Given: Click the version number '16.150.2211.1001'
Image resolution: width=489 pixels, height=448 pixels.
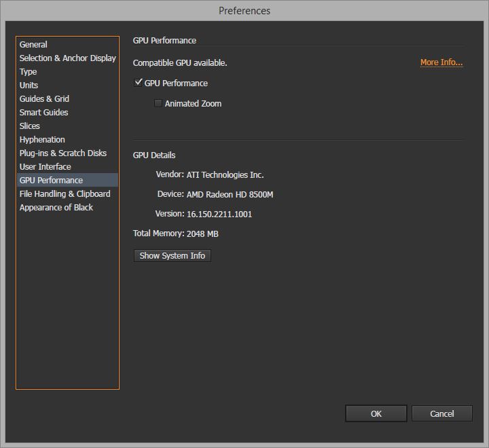Looking at the screenshot, I should coord(219,214).
